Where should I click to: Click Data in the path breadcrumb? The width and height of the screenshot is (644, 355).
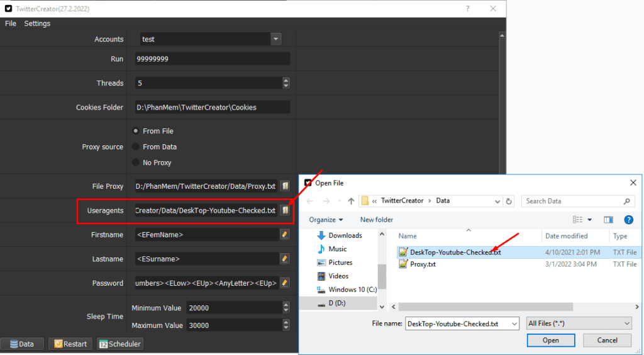[443, 201]
